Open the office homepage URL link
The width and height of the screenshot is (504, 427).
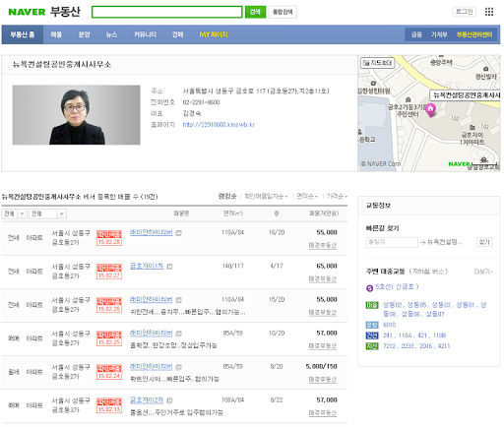tap(219, 125)
